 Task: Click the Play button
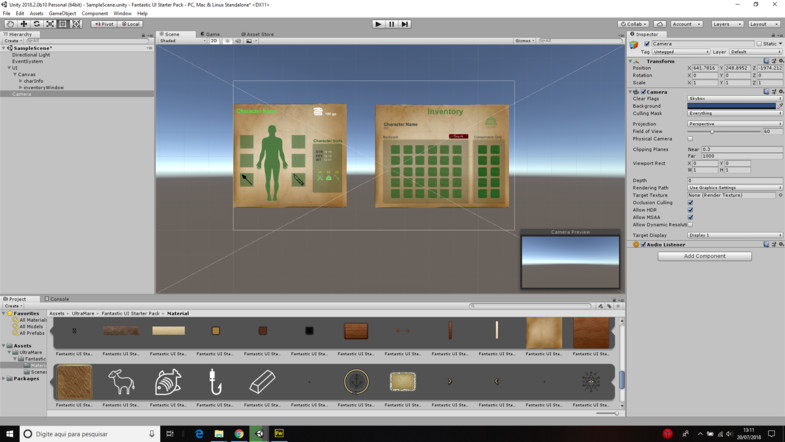[x=378, y=24]
